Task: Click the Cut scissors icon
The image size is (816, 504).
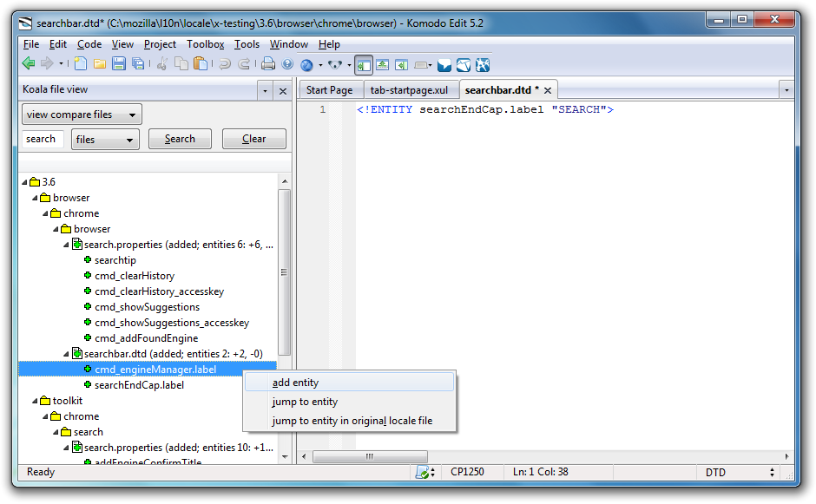Action: pyautogui.click(x=162, y=64)
